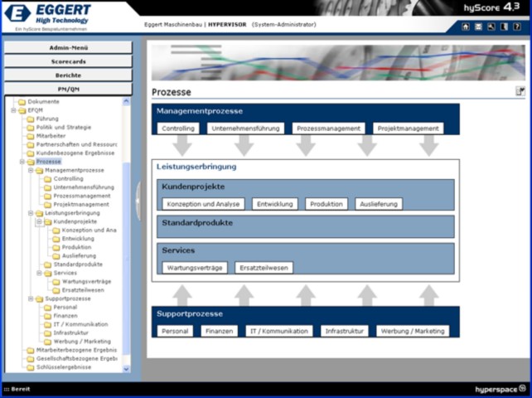
Task: Click the Controlling process box
Action: pos(178,129)
